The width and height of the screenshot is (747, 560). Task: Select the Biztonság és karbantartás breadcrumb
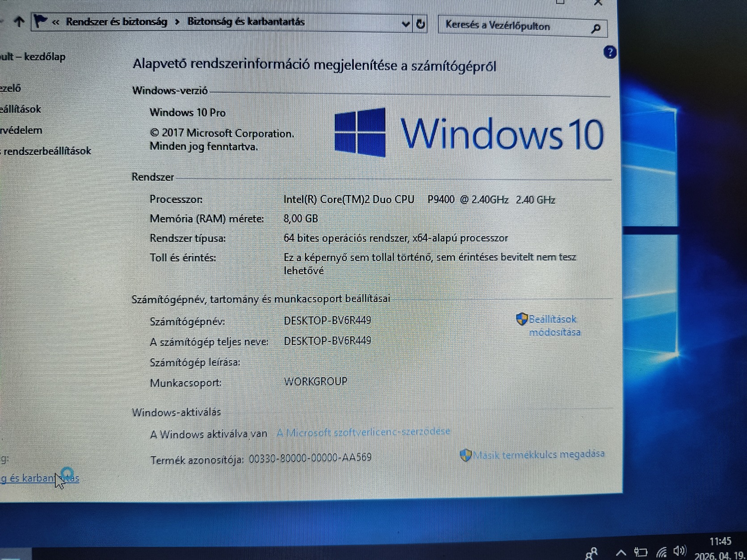[x=246, y=21]
